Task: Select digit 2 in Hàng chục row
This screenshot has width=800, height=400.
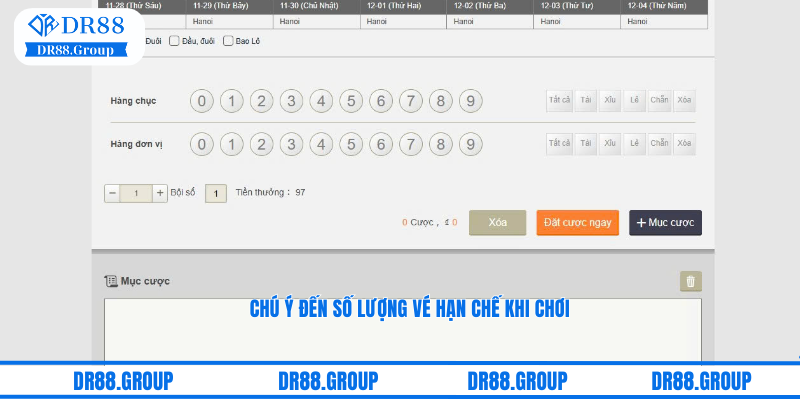Action: point(261,101)
